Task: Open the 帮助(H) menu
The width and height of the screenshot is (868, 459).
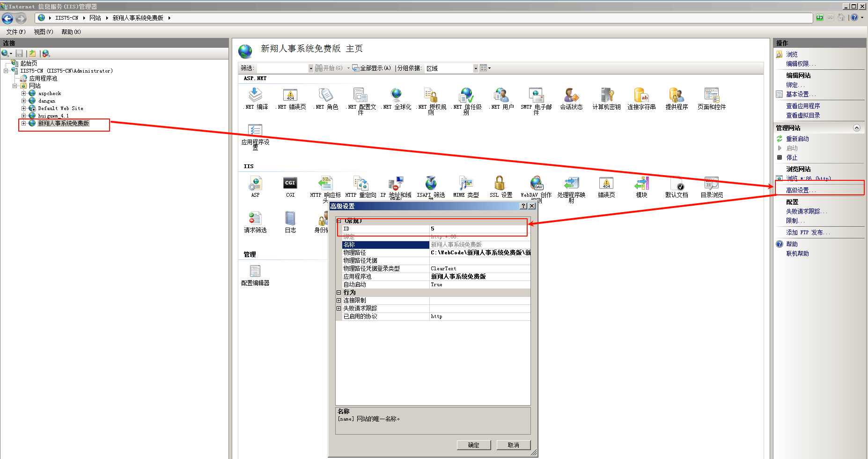Action: 71,32
